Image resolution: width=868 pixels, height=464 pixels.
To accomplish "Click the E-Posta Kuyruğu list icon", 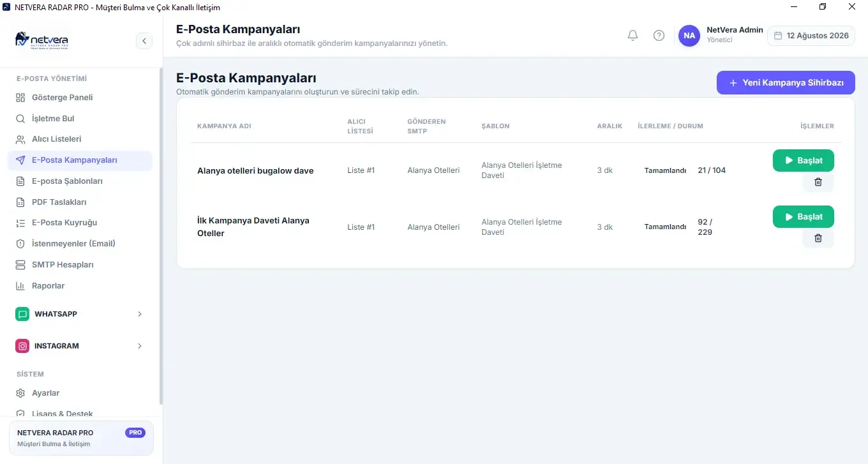I will 20,223.
